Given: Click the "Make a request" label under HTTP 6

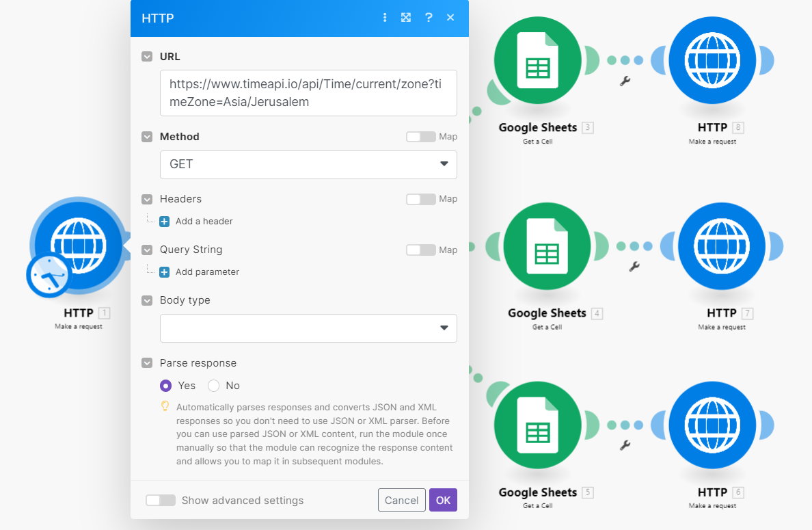Looking at the screenshot, I should click(712, 505).
